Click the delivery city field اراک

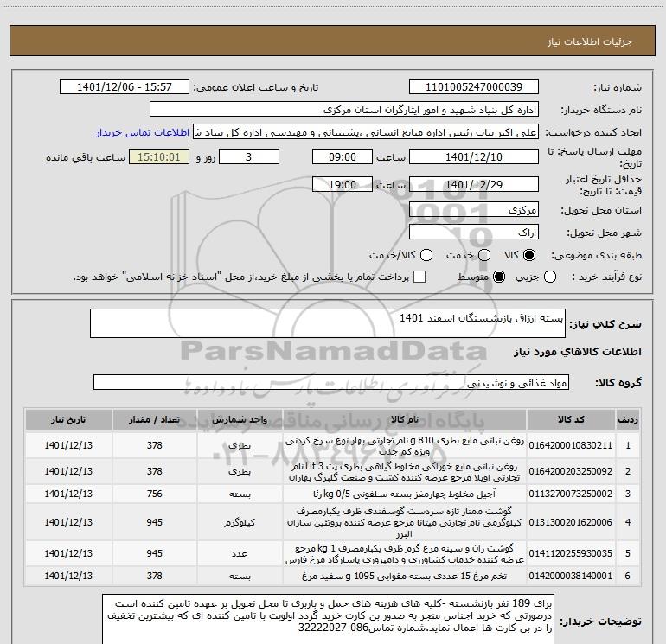[x=474, y=233]
